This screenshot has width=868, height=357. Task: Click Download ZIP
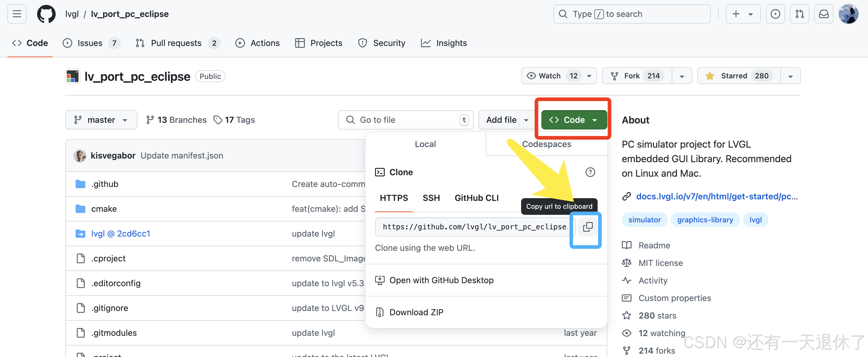pos(416,312)
